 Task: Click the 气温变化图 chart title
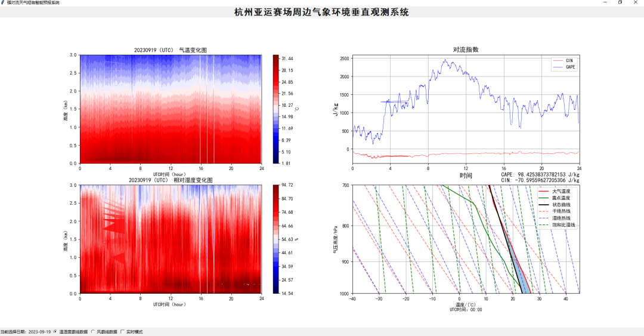171,50
